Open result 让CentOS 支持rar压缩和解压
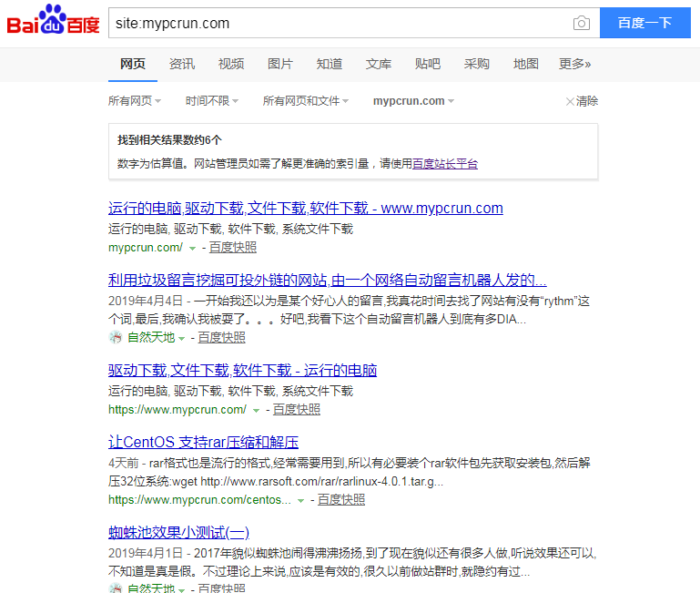 [203, 443]
